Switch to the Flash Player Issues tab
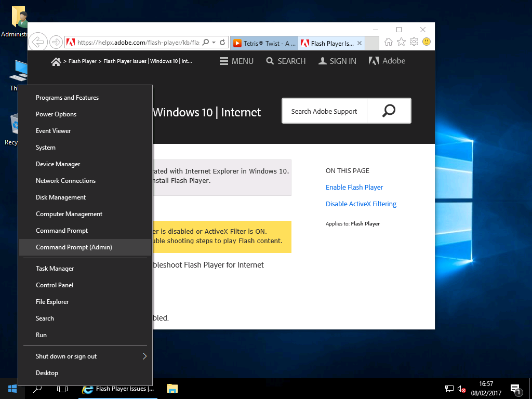532x399 pixels. [x=327, y=43]
